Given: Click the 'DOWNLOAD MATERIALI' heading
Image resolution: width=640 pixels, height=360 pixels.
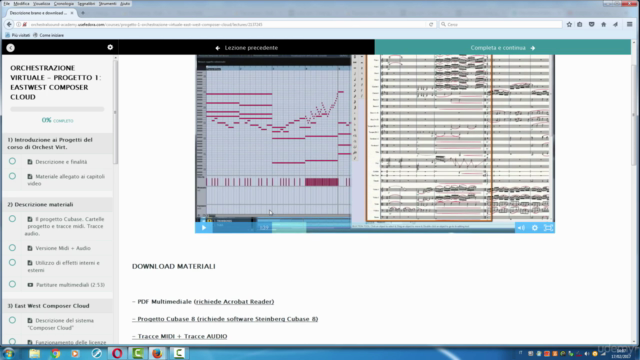Looking at the screenshot, I should 173,267.
